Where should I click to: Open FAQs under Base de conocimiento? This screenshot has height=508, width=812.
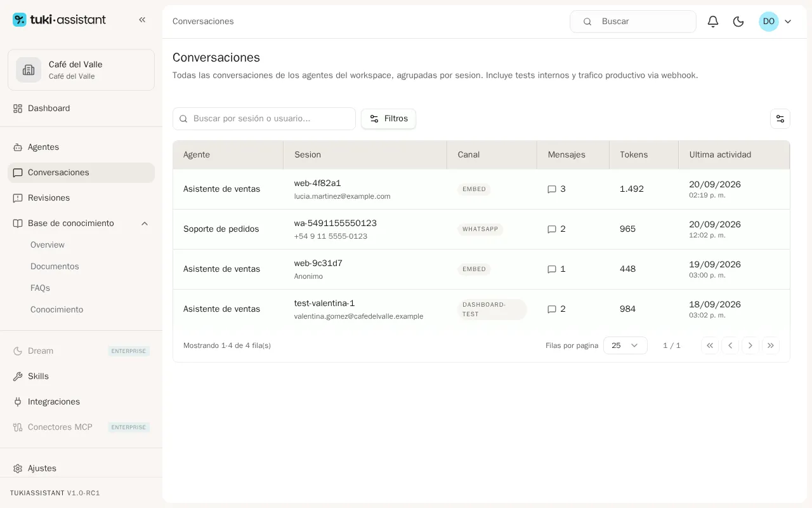tap(40, 288)
